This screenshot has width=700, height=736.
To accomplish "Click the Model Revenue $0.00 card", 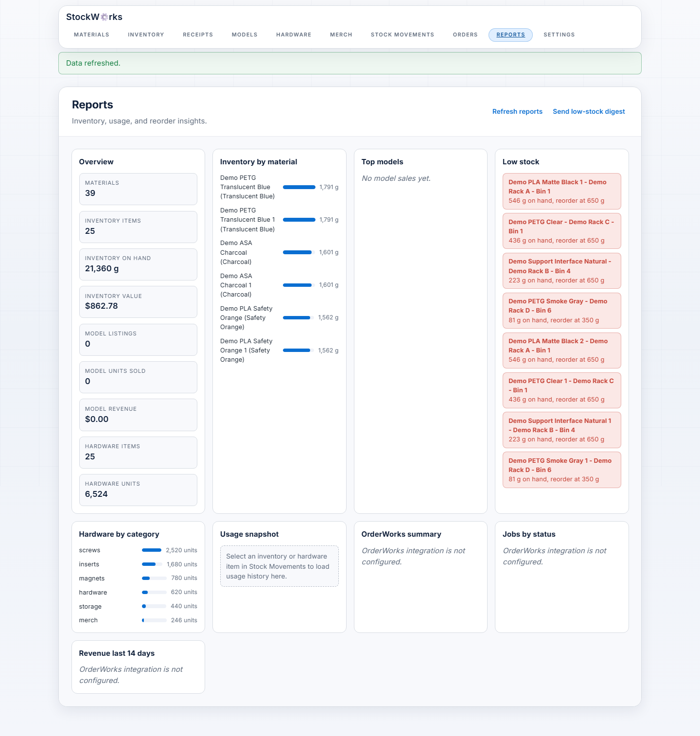I will pos(138,415).
